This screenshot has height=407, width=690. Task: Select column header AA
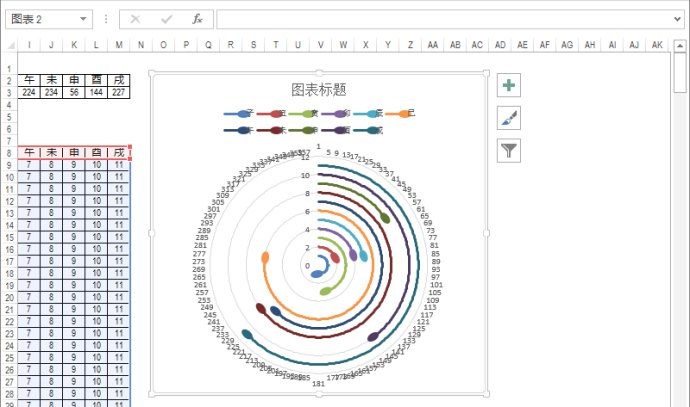[433, 45]
